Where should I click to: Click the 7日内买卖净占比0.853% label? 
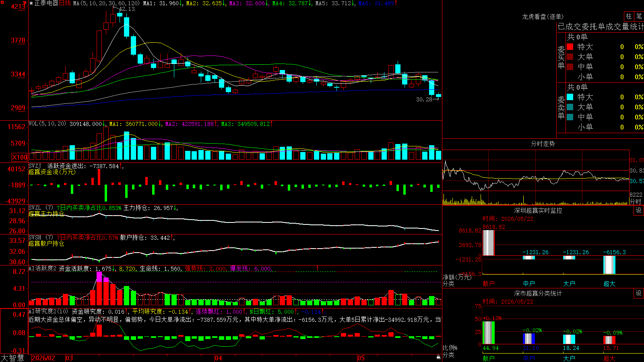[x=89, y=208]
